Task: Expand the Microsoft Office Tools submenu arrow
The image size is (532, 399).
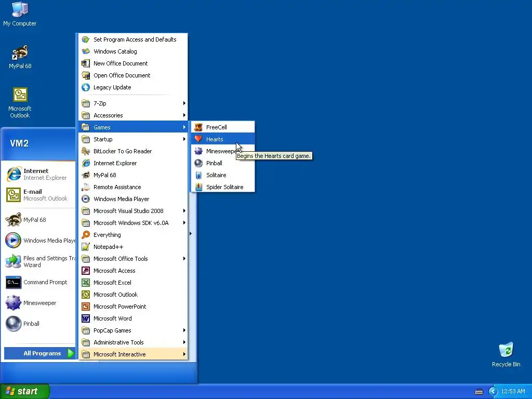Action: point(184,259)
